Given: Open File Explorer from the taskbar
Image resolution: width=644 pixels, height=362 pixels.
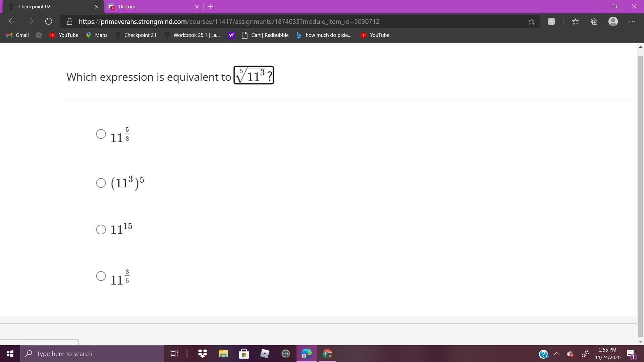Looking at the screenshot, I should (x=223, y=354).
